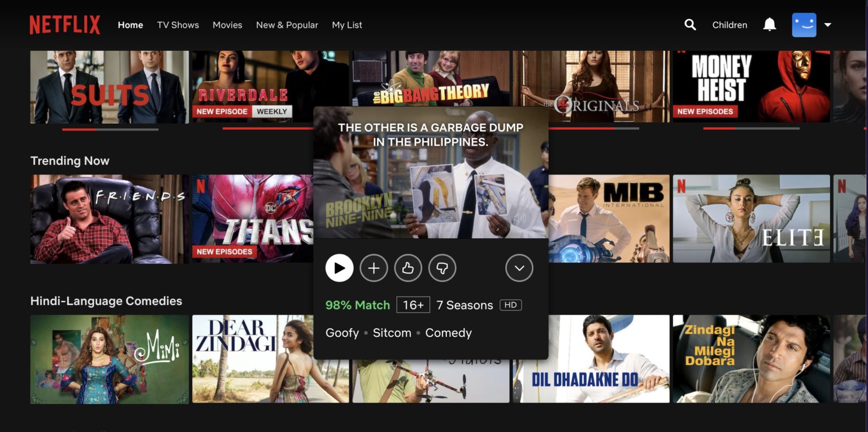Click the Netflix logo

pyautogui.click(x=64, y=25)
